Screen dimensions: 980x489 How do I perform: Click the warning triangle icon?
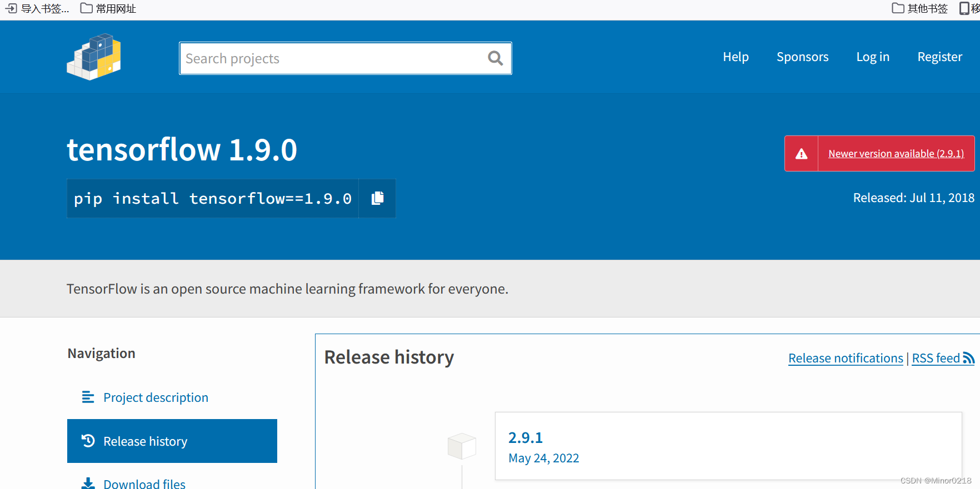[x=802, y=154]
